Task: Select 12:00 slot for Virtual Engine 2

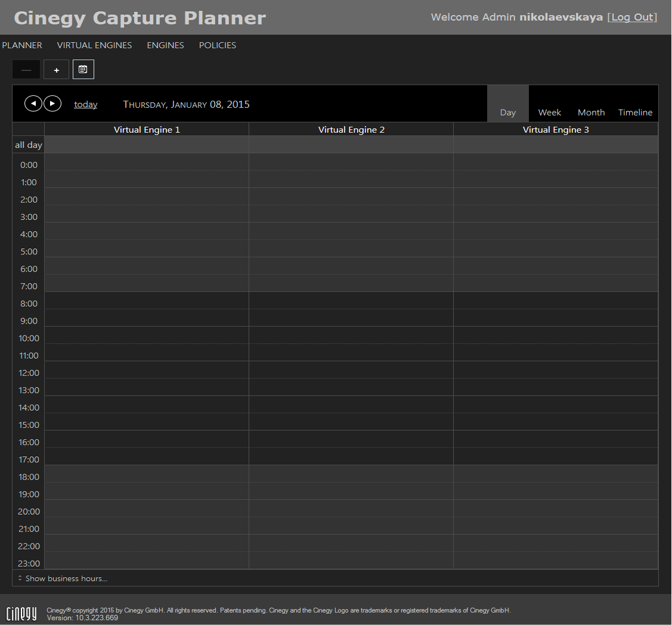Action: pos(351,369)
